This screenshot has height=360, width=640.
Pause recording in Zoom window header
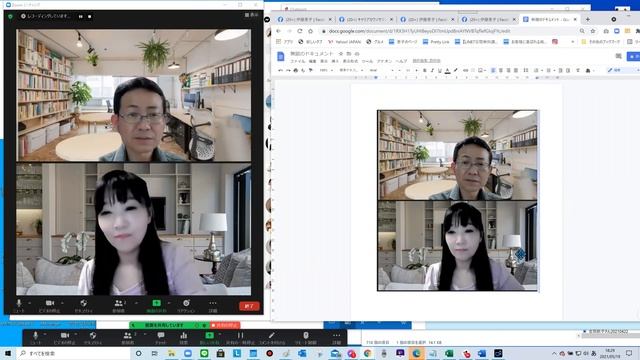80,16
